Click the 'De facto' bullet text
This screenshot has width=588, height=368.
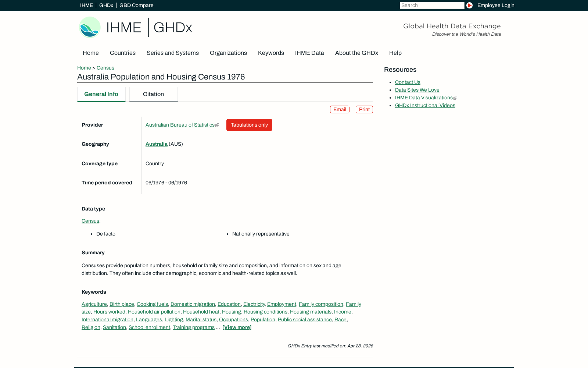coord(106,234)
